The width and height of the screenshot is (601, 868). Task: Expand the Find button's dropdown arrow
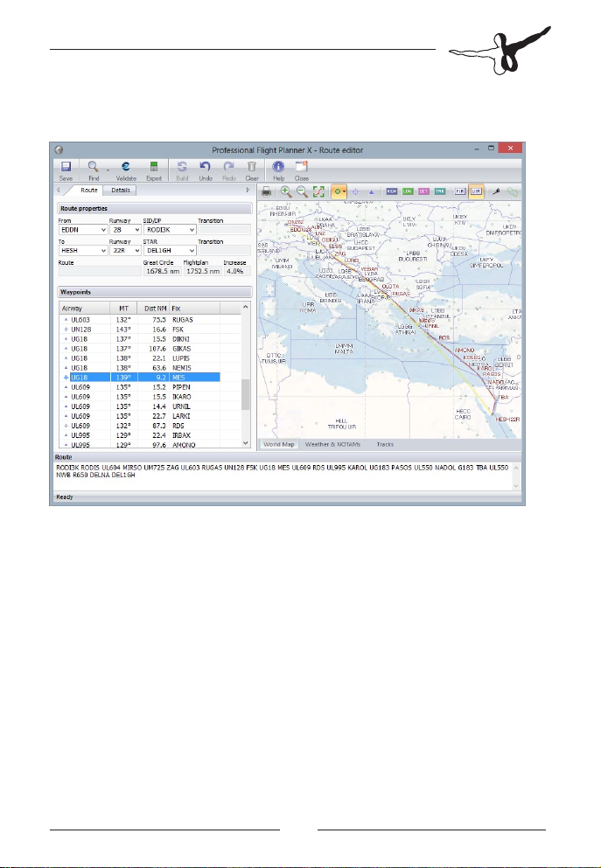[108, 170]
